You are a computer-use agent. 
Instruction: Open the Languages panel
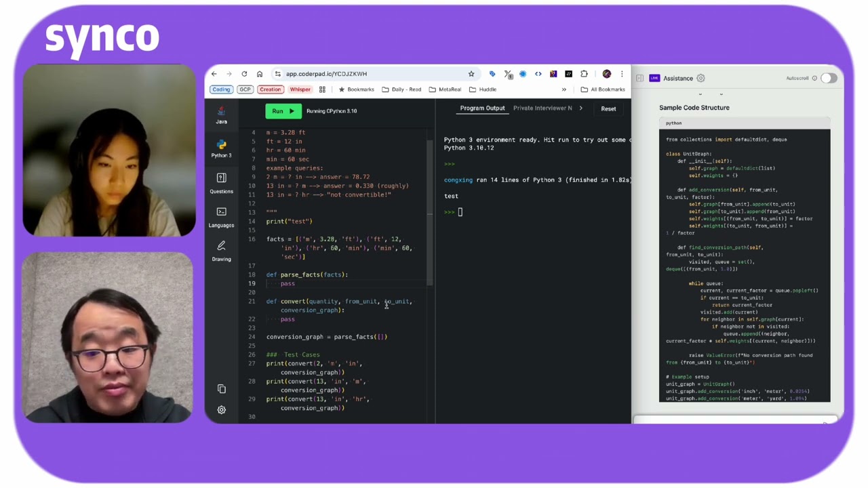coord(221,216)
